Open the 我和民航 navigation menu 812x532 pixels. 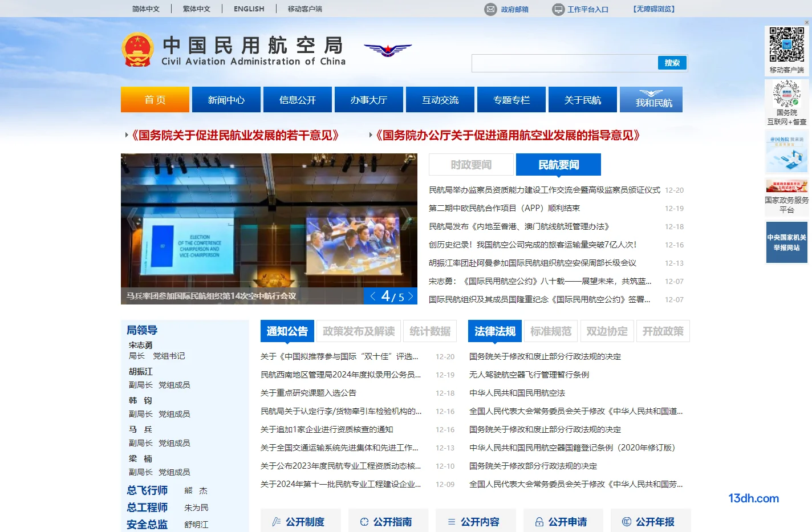(x=651, y=100)
